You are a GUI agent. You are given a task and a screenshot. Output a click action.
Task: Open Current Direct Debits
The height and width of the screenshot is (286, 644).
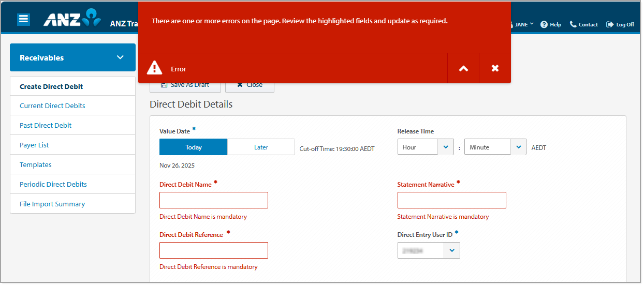[72, 106]
